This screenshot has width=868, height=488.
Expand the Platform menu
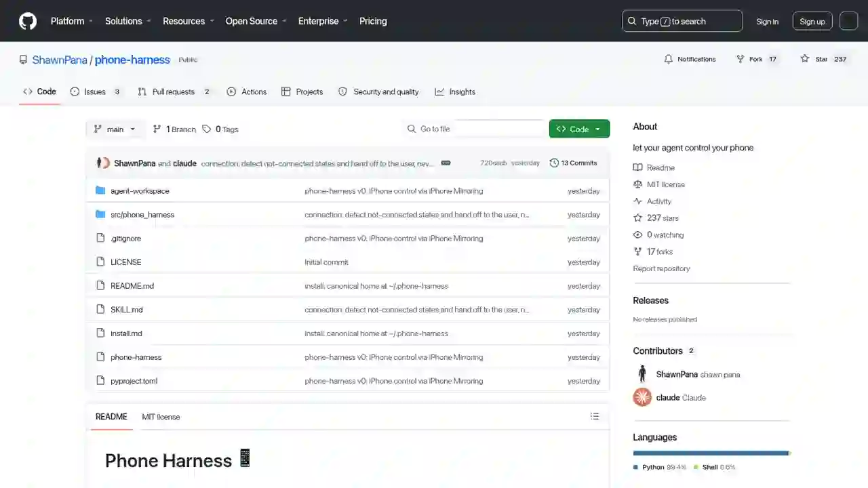[72, 21]
